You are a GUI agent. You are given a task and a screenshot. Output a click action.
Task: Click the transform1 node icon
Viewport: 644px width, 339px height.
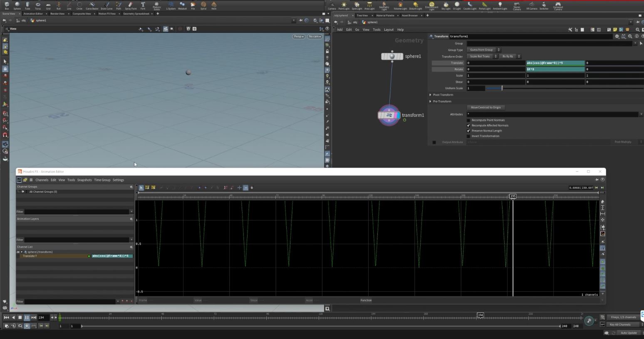pyautogui.click(x=389, y=115)
